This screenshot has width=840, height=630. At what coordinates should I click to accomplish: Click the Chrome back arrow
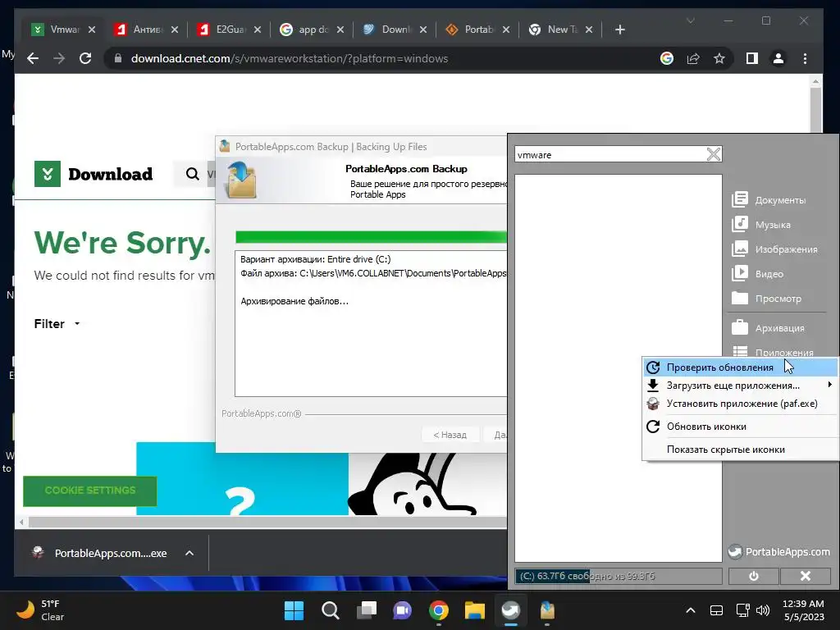33,58
